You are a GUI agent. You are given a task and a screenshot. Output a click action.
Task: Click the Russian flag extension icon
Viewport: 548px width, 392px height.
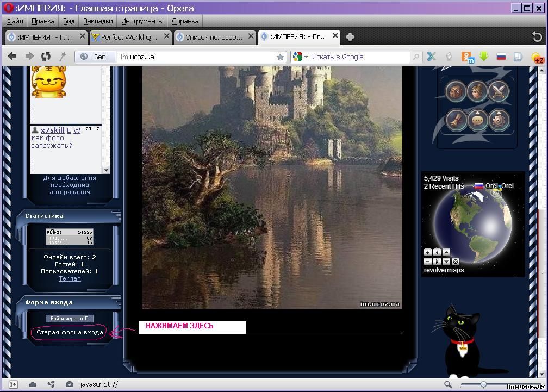(501, 57)
